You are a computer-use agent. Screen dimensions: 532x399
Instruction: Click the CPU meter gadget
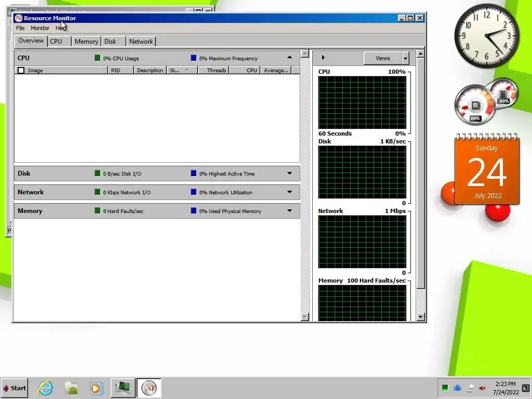[475, 105]
